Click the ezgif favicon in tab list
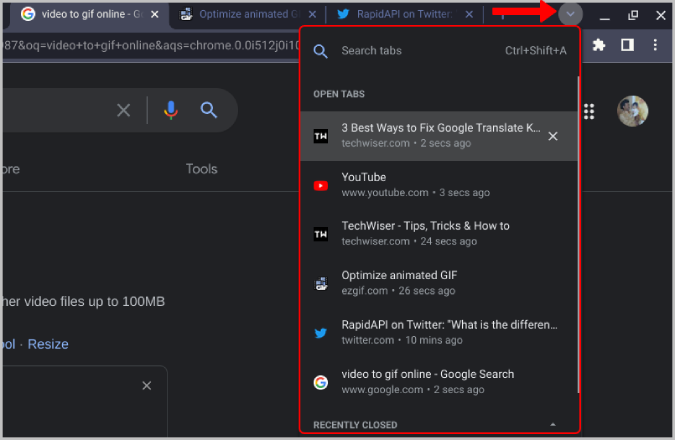This screenshot has height=440, width=675. 321,283
